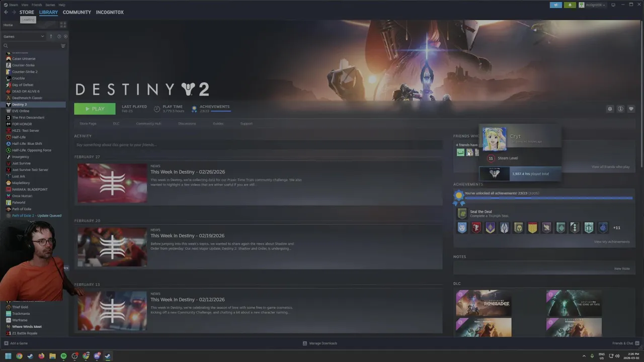
Task: Click the Seal the Deal achievement icon
Action: tap(462, 214)
